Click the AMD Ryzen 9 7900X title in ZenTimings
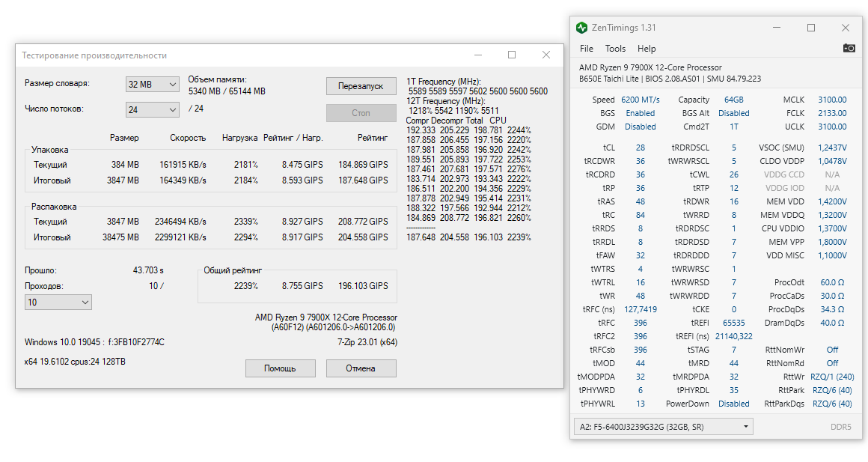This screenshot has height=462, width=868. (x=650, y=67)
